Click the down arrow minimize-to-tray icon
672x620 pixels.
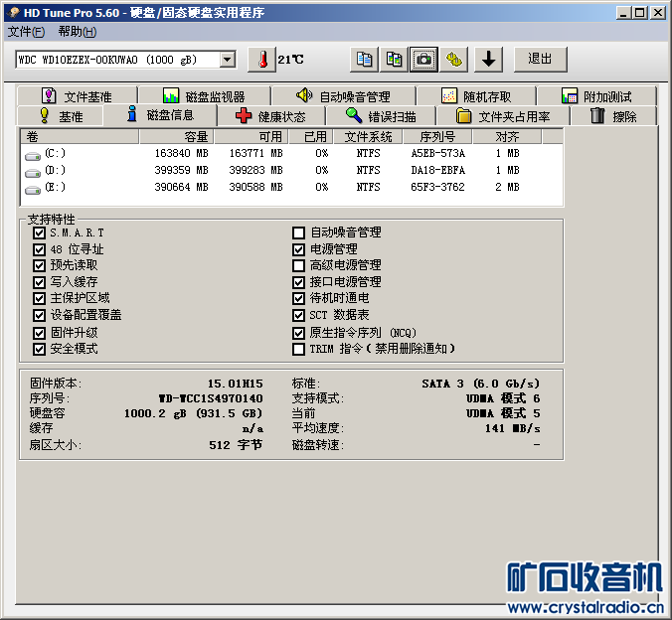488,60
